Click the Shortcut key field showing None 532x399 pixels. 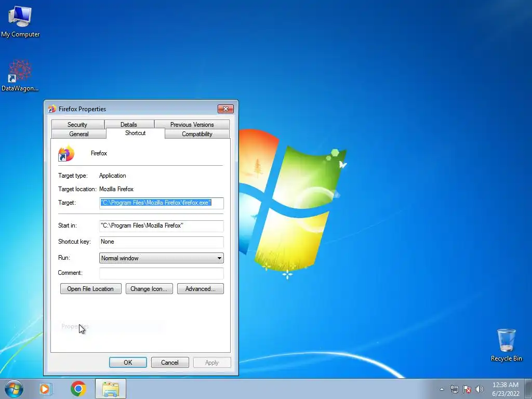(162, 242)
